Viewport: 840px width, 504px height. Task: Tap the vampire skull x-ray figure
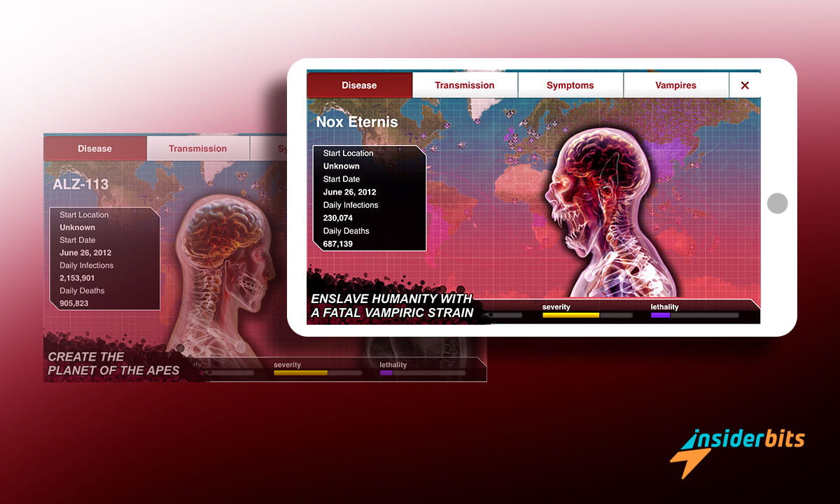[x=609, y=210]
